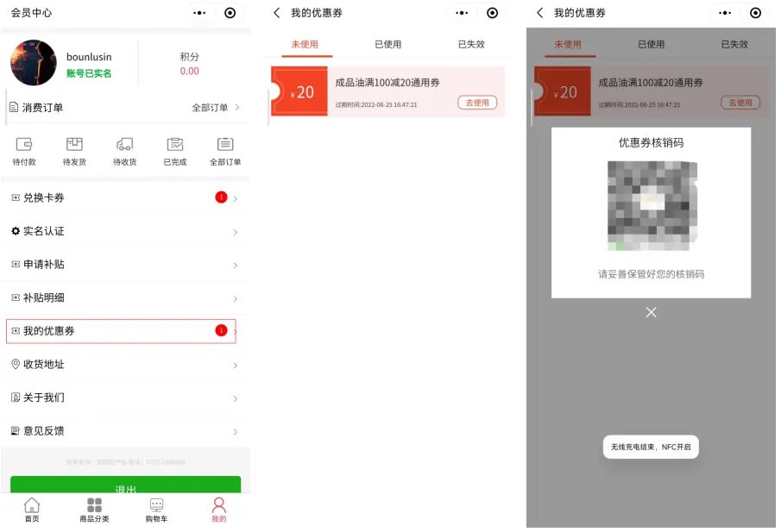Go back from the right 我的优惠券 screen
The image size is (781, 532).
coord(540,13)
